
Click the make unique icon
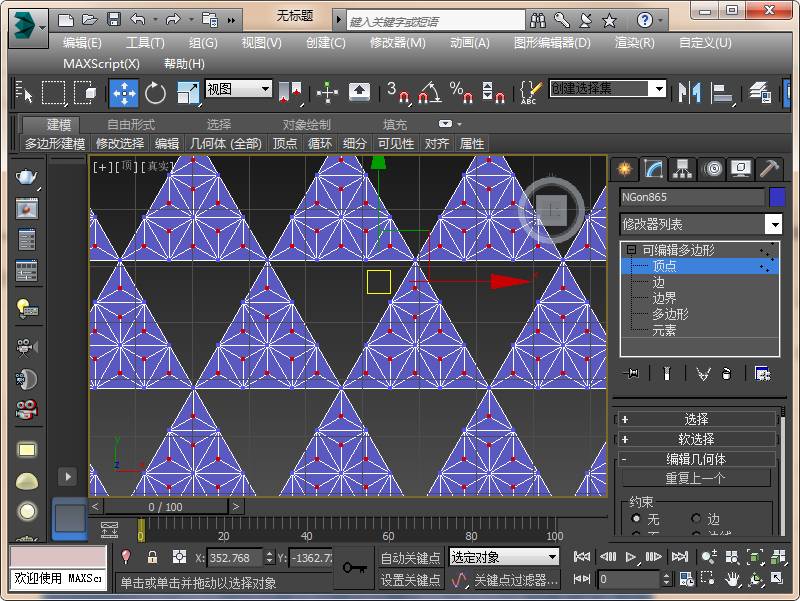pyautogui.click(x=703, y=374)
